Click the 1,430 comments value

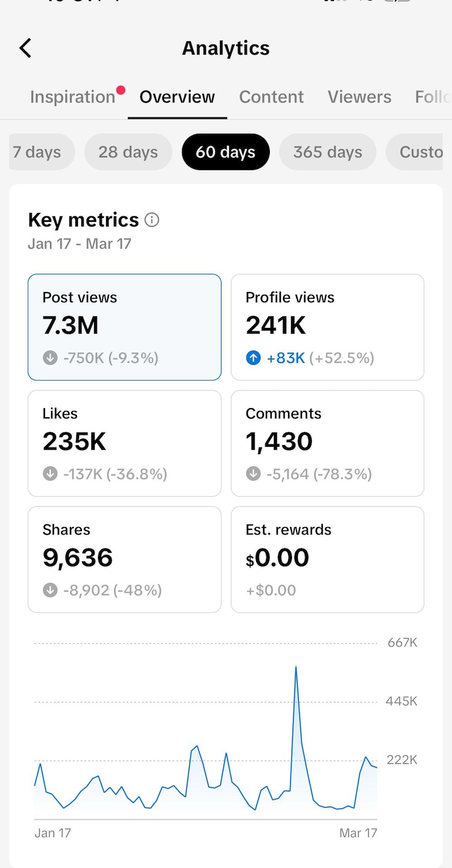click(x=280, y=442)
